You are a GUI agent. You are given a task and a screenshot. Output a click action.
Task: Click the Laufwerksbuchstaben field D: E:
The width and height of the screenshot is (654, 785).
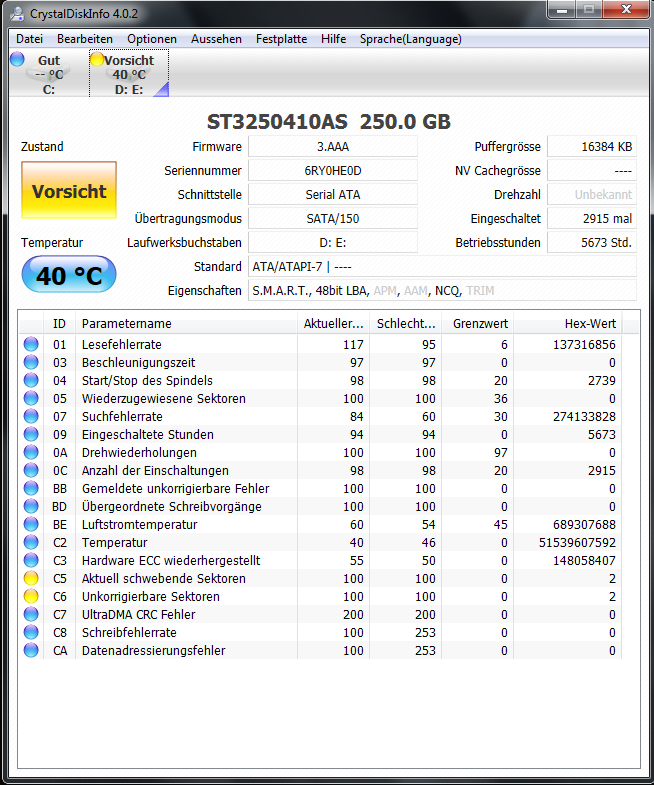[333, 243]
